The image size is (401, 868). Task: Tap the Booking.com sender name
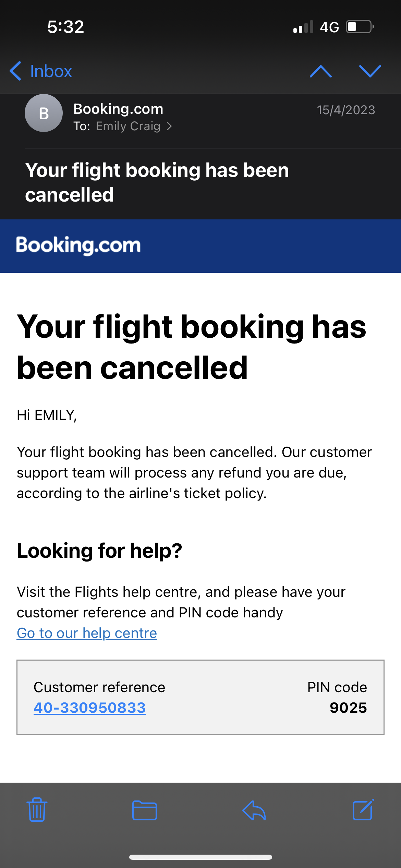click(118, 109)
